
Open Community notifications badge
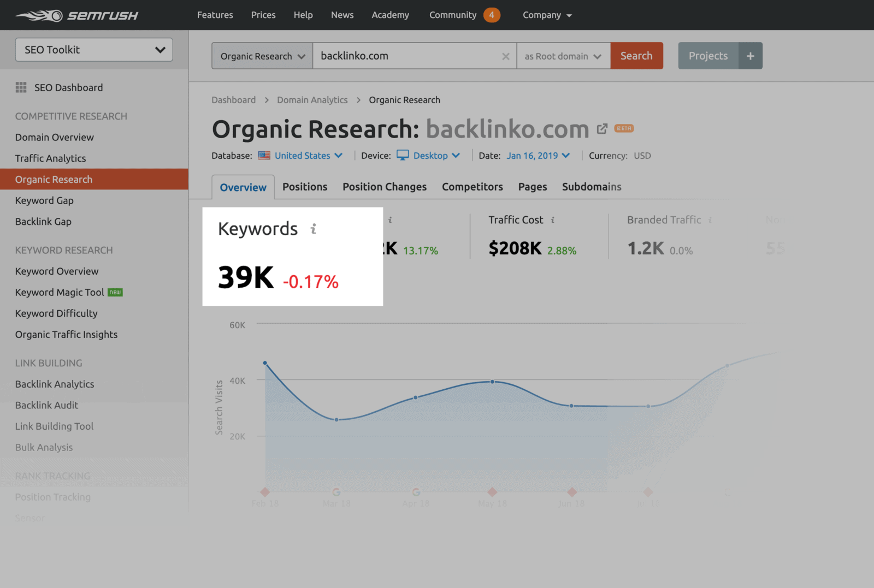tap(491, 15)
